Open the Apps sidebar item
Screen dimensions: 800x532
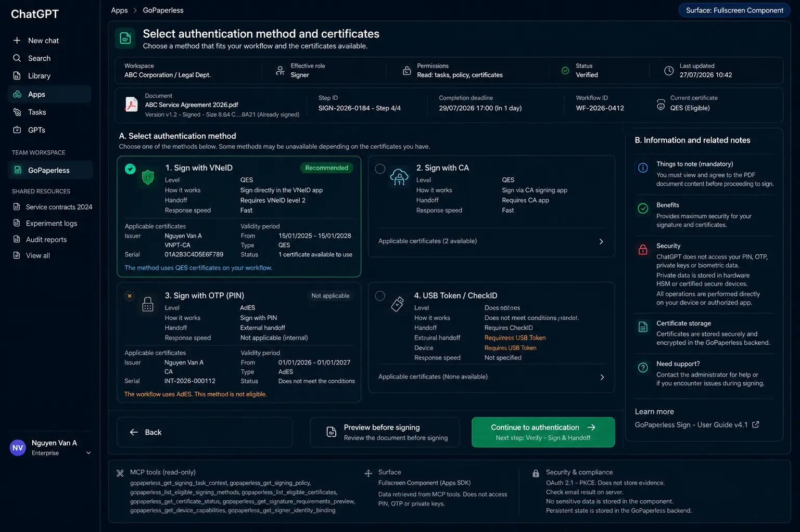coord(49,94)
